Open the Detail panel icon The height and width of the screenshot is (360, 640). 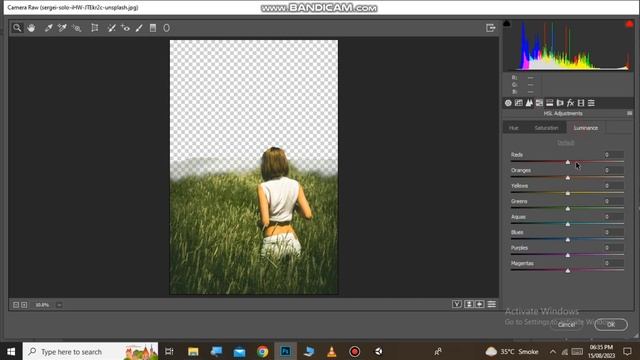529,103
